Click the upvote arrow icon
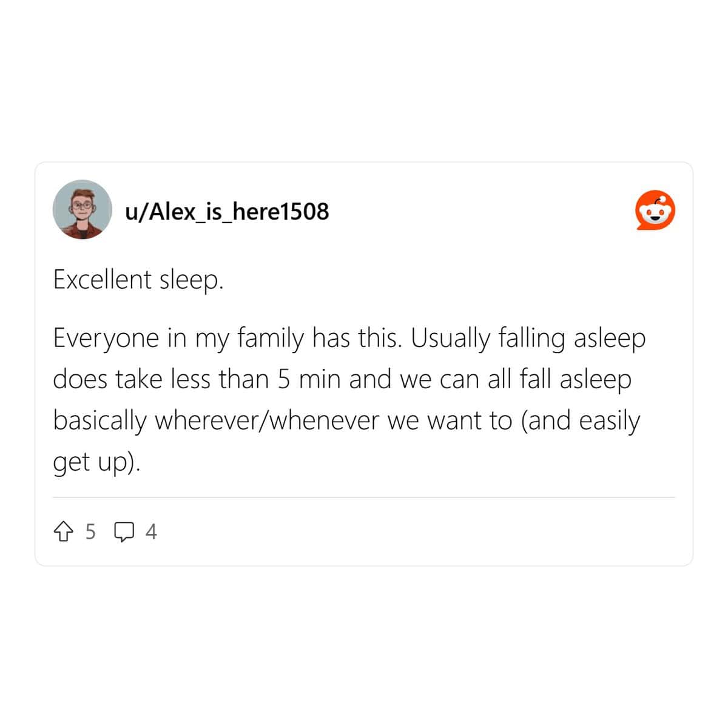 [63, 532]
